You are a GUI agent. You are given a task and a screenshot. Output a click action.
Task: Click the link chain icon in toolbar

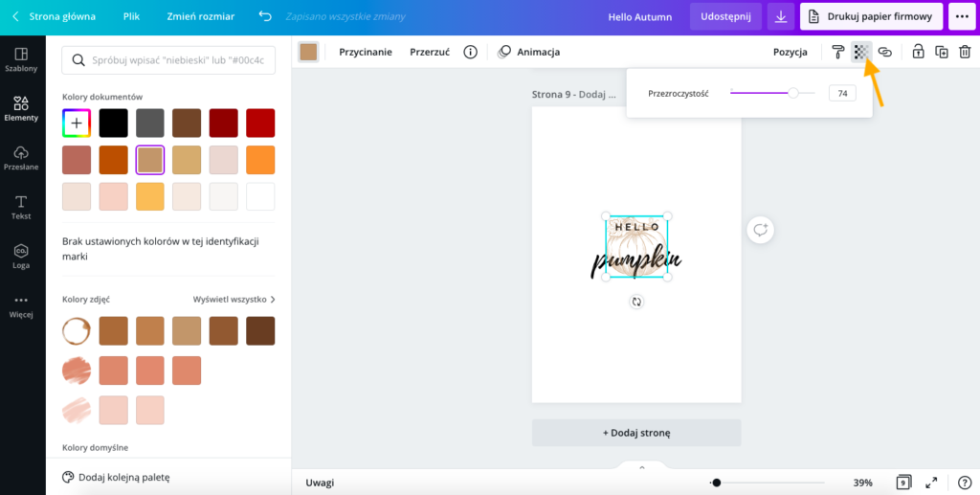point(885,52)
